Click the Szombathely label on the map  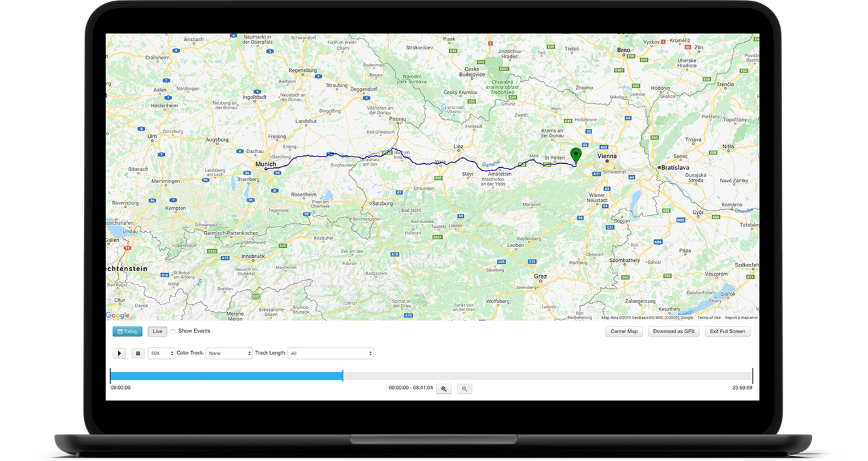625,260
